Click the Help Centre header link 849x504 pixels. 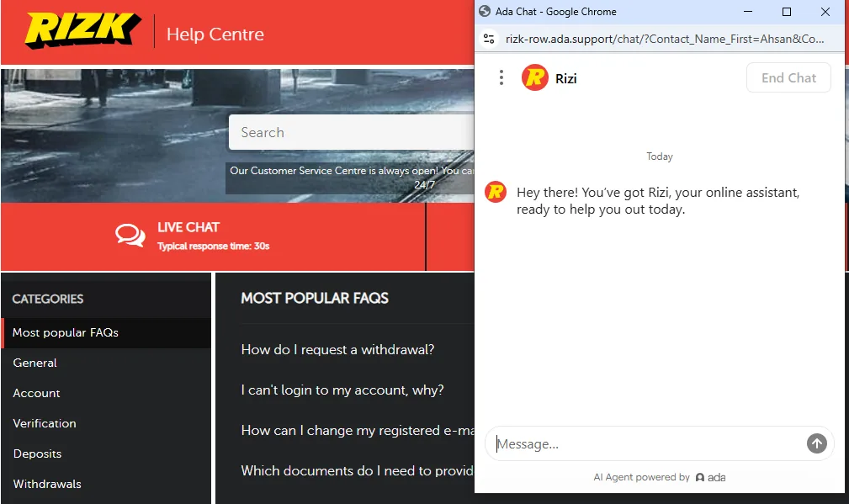click(215, 34)
